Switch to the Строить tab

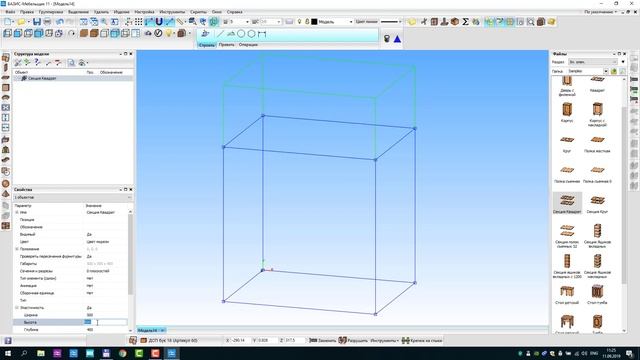click(207, 45)
